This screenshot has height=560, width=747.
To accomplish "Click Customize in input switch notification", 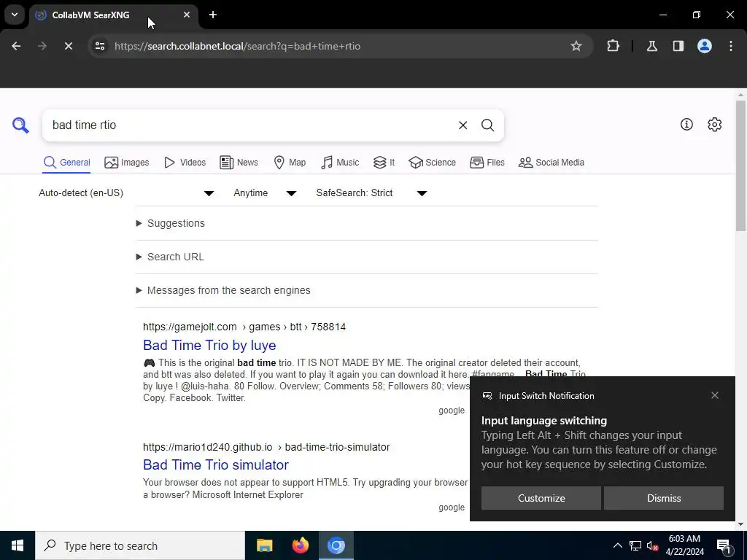I will (x=541, y=498).
